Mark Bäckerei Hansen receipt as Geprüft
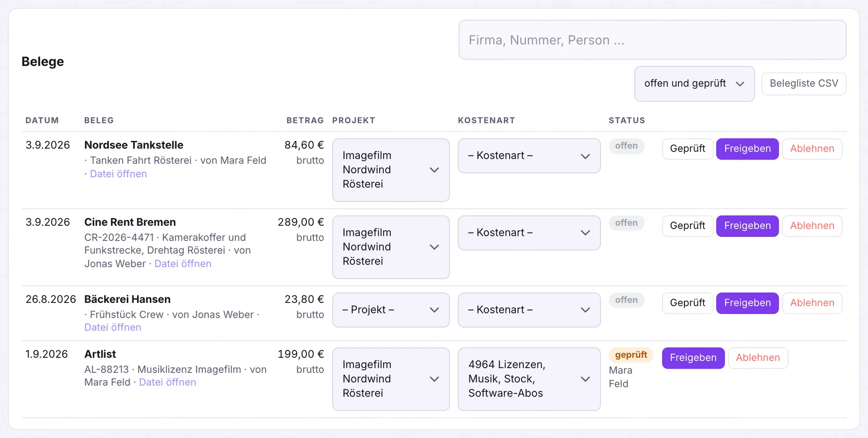Screen dimensions: 868x438 point(688,303)
